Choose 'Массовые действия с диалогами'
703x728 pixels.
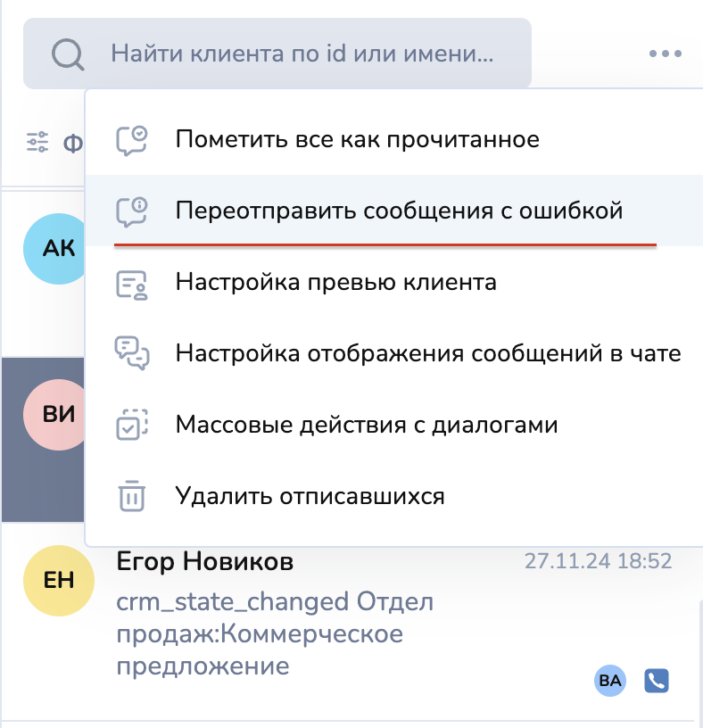click(367, 425)
